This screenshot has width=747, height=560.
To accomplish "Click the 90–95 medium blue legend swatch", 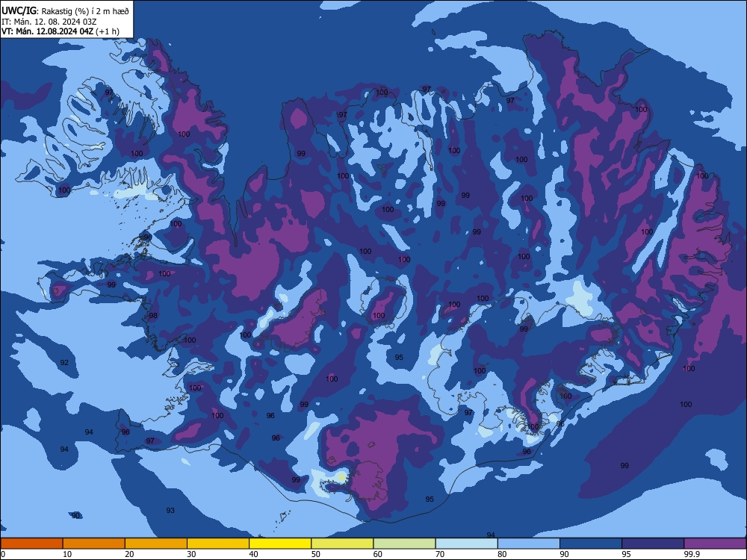I will tap(591, 544).
